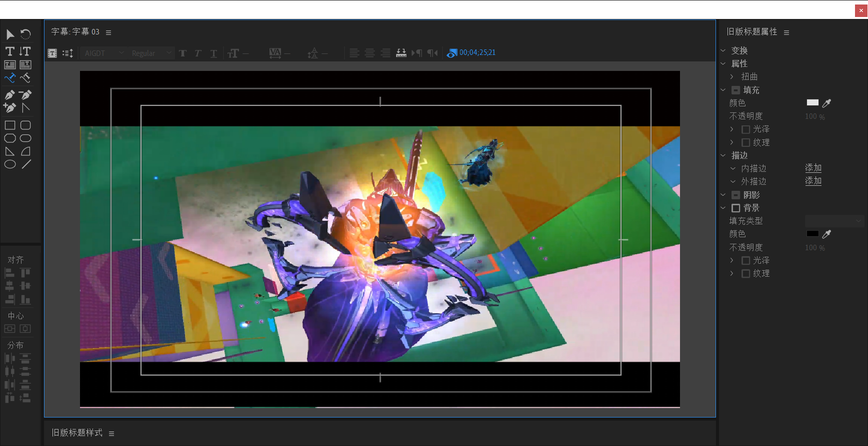Enable 纹理 checkbox under 背景
Screen dimensions: 868x446
coord(745,274)
